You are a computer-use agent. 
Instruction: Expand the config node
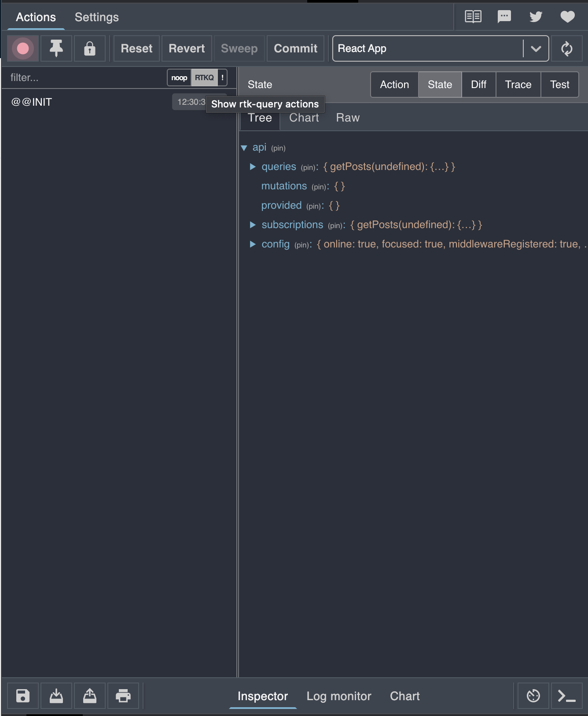[253, 244]
